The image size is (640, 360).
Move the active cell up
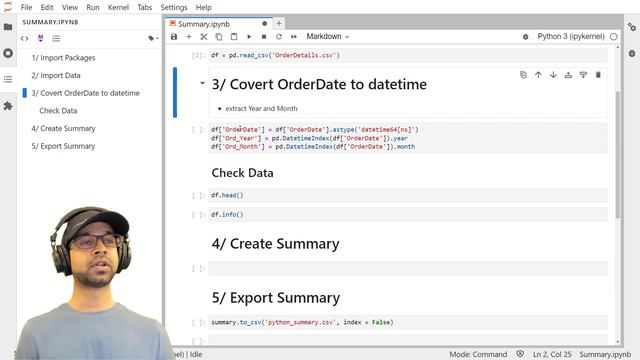coord(538,75)
